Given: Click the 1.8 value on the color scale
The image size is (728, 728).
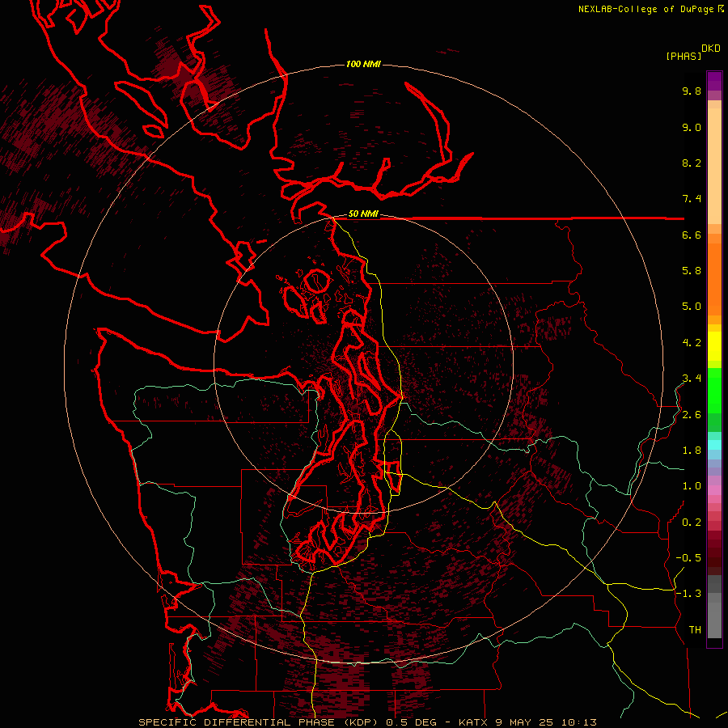Looking at the screenshot, I should pos(692,451).
